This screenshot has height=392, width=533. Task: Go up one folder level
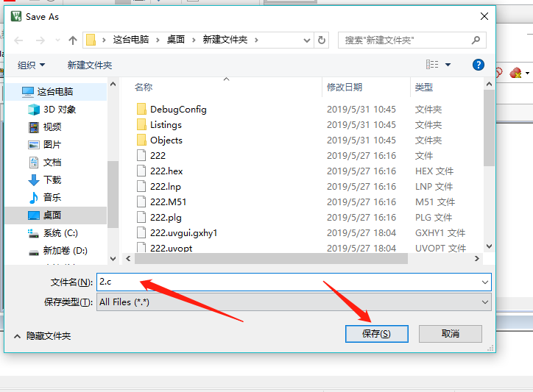coord(72,40)
